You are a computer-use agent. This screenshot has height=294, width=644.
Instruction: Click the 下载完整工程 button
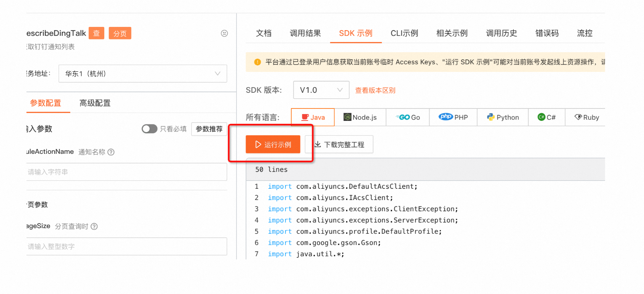coord(339,145)
